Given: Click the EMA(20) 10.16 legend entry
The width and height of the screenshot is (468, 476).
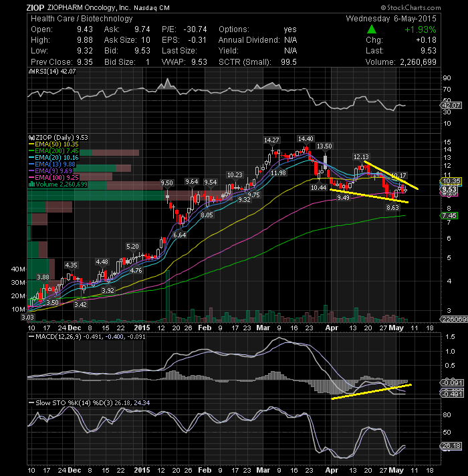Looking at the screenshot, I should coord(53,158).
